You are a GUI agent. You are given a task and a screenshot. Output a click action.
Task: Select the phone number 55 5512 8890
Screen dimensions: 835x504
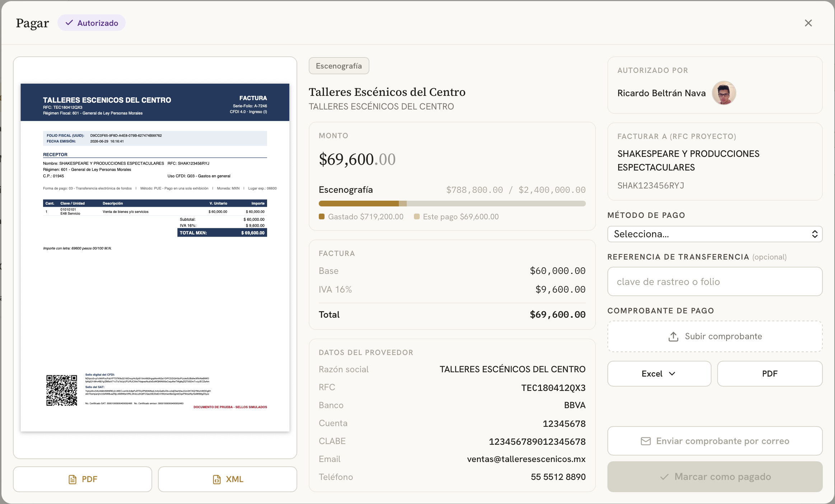pos(558,477)
